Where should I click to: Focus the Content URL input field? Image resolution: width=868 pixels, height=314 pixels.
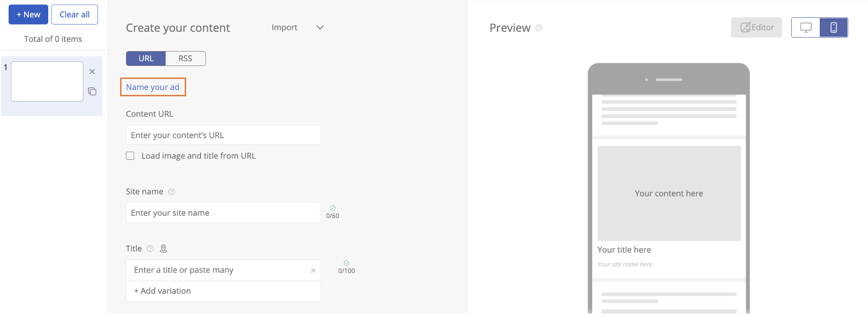click(x=223, y=135)
